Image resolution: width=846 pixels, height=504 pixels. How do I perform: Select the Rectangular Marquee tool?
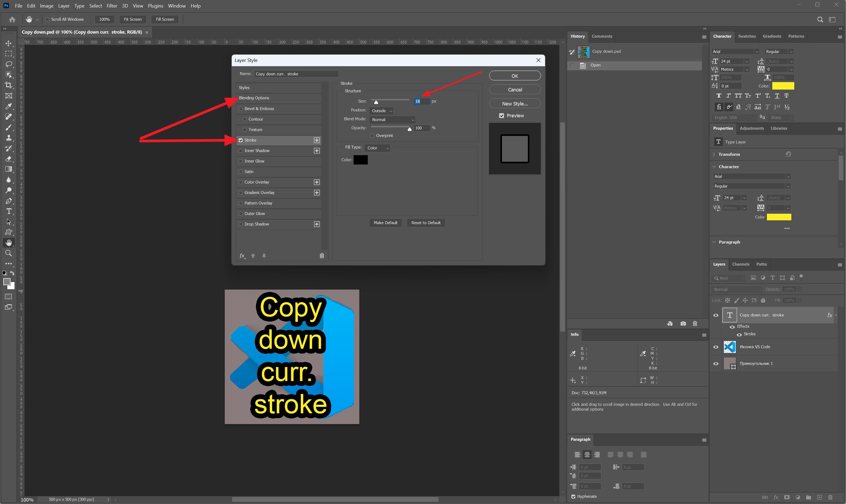pos(9,54)
